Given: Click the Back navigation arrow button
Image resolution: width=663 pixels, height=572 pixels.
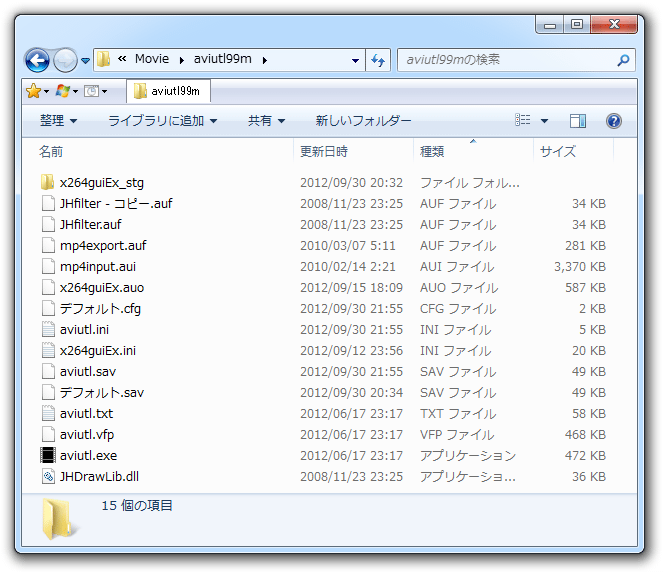Looking at the screenshot, I should click(x=37, y=60).
